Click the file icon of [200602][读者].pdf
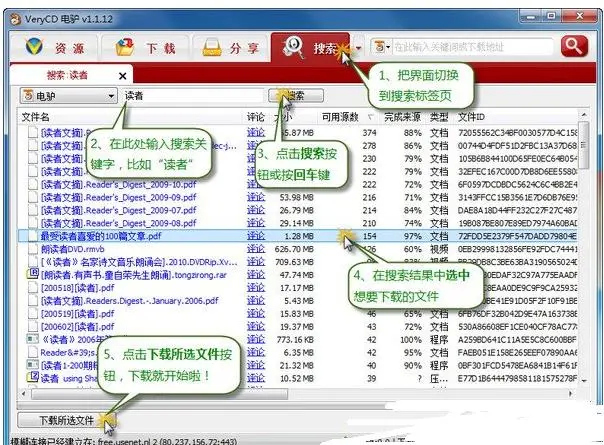604x445 pixels. click(33, 327)
